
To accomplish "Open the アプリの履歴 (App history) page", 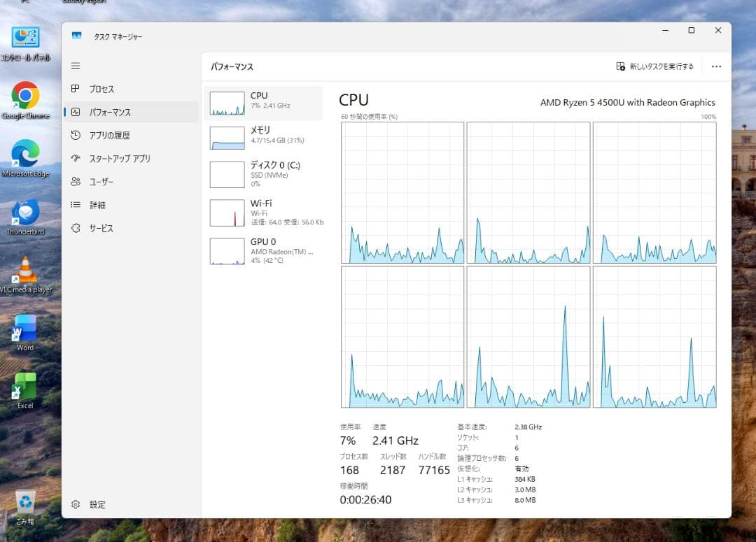I will tap(106, 135).
